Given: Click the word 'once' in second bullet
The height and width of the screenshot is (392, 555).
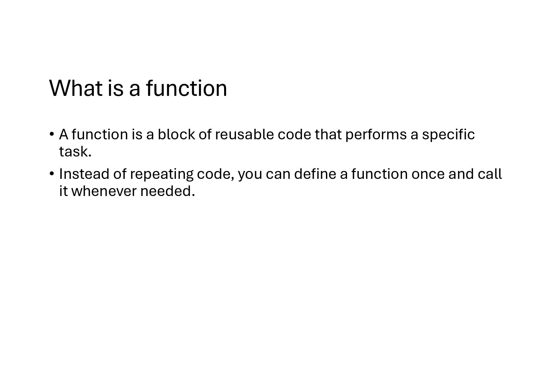Looking at the screenshot, I should pyautogui.click(x=428, y=174).
